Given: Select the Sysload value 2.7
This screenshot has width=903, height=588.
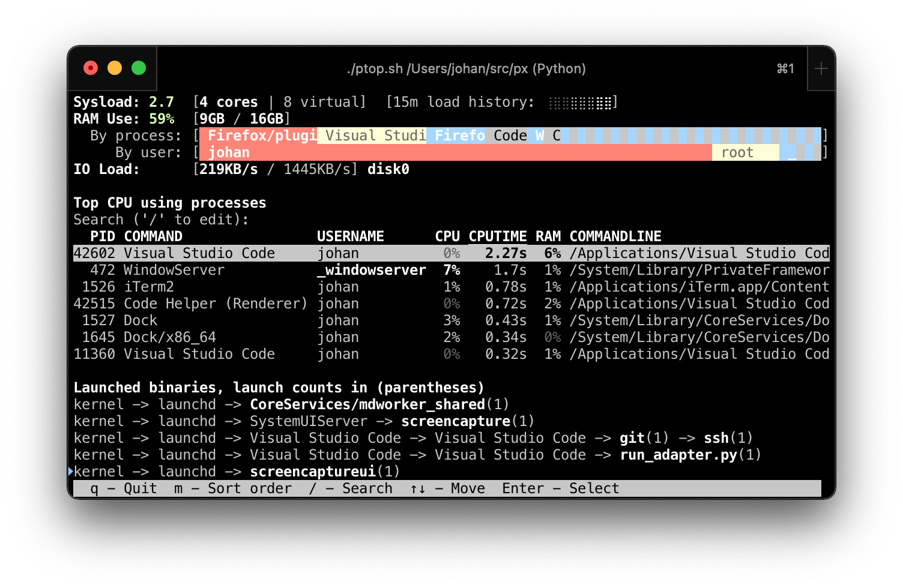Looking at the screenshot, I should [x=162, y=102].
